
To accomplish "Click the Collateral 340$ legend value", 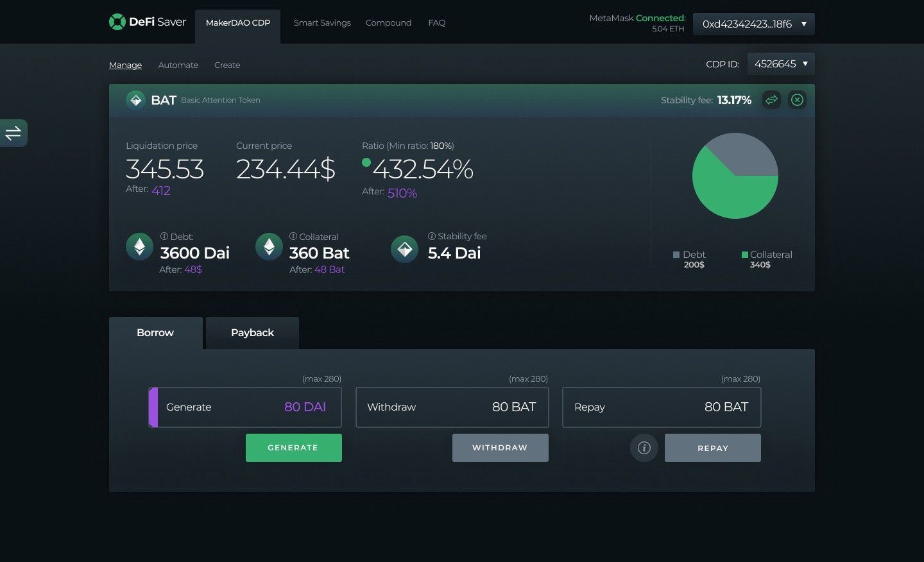I will pyautogui.click(x=760, y=264).
